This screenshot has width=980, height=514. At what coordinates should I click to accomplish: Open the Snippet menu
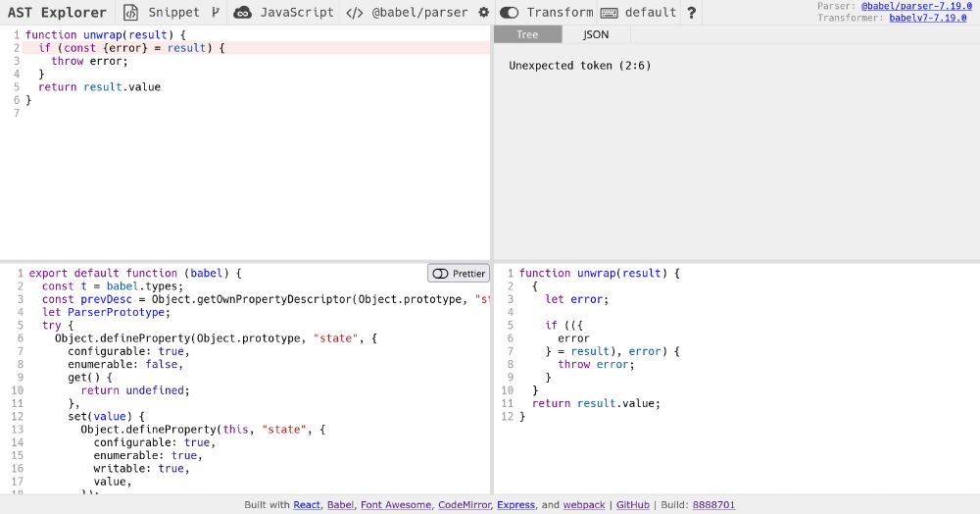[173, 13]
